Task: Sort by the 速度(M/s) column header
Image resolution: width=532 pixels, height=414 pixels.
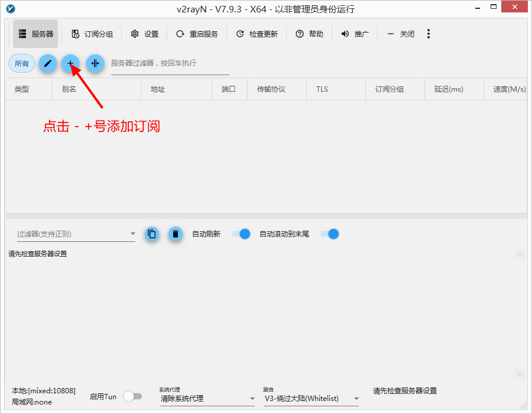Action: [x=505, y=89]
